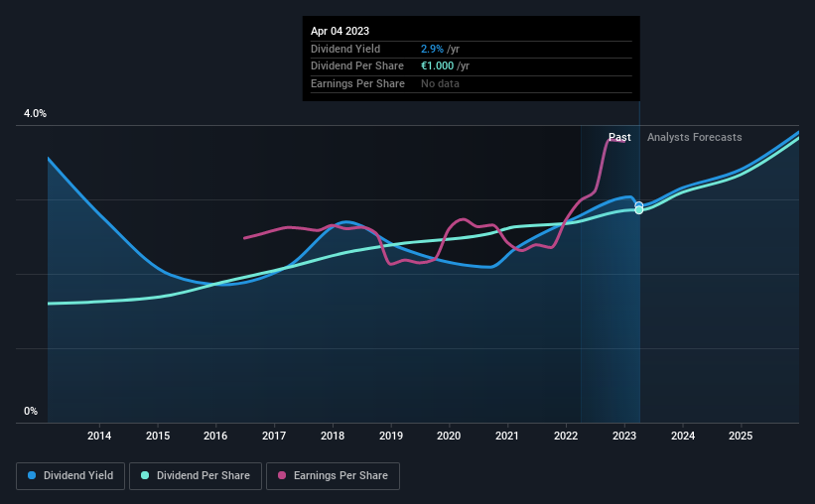Viewport: 815px width, 504px height.
Task: Click the Analysts Forecasts label
Action: pyautogui.click(x=695, y=137)
